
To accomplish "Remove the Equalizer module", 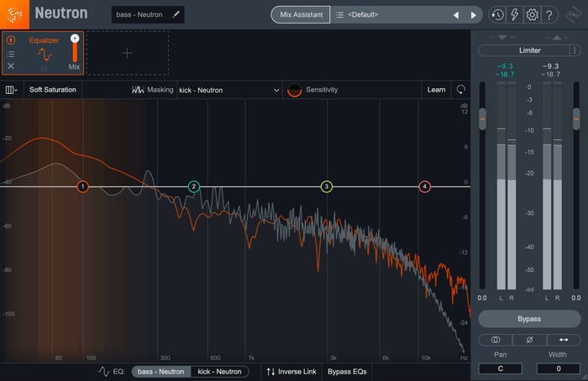I will click(x=11, y=66).
